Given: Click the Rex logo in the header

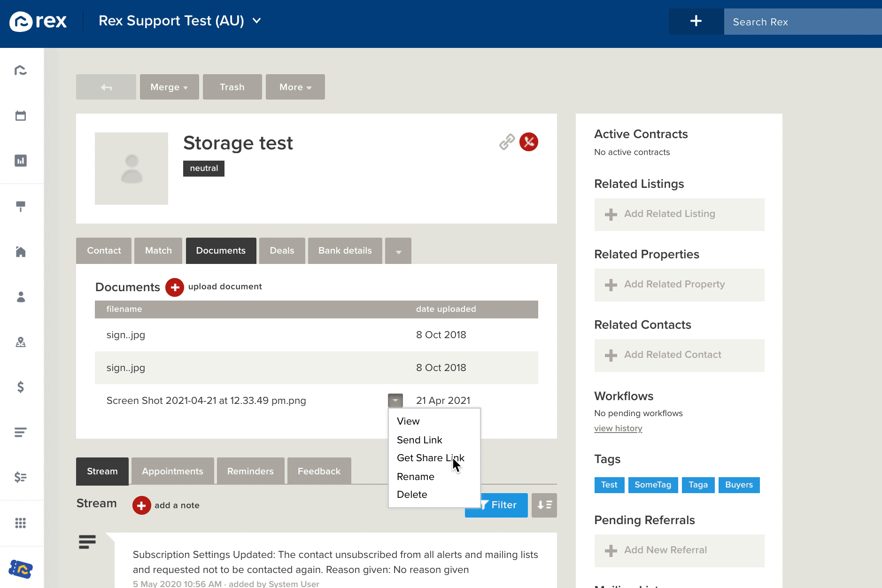Looking at the screenshot, I should click(x=38, y=21).
